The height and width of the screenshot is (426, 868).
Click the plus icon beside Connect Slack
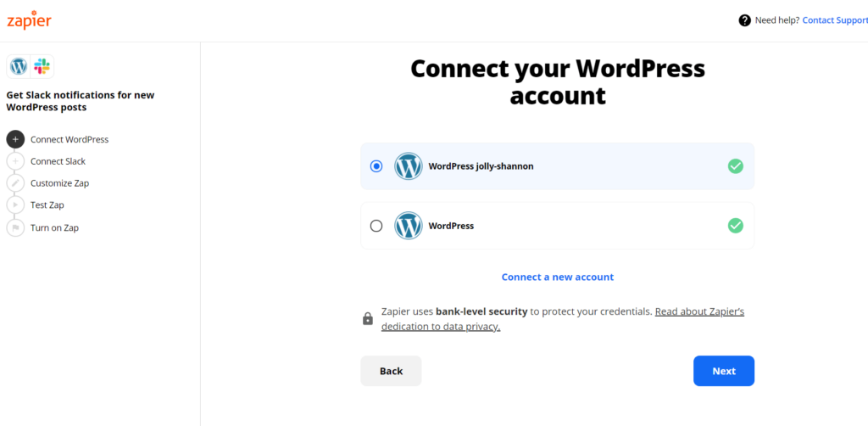click(x=15, y=161)
